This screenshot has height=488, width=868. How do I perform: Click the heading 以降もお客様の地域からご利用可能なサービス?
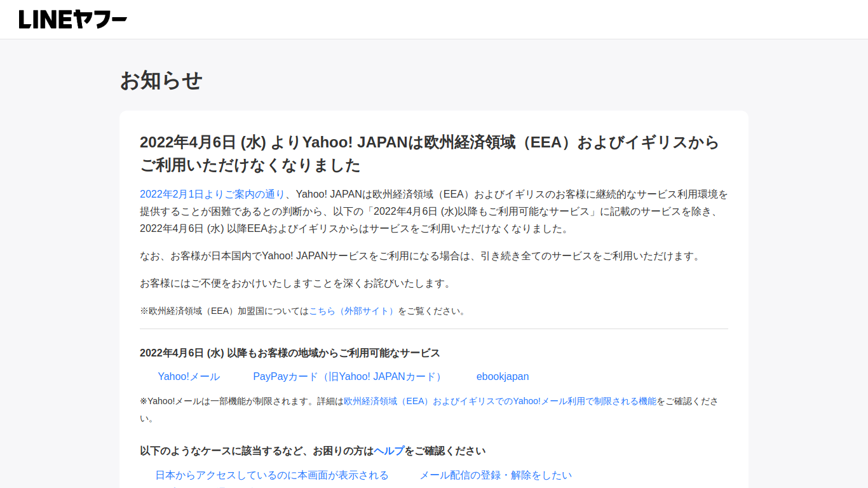point(290,353)
